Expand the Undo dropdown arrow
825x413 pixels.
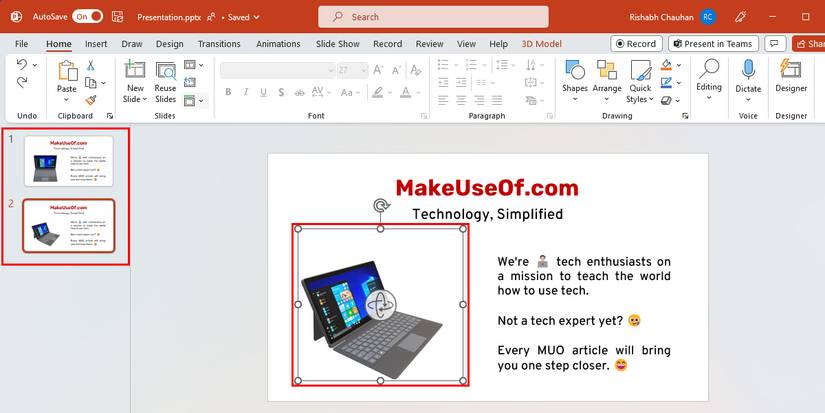(x=35, y=65)
